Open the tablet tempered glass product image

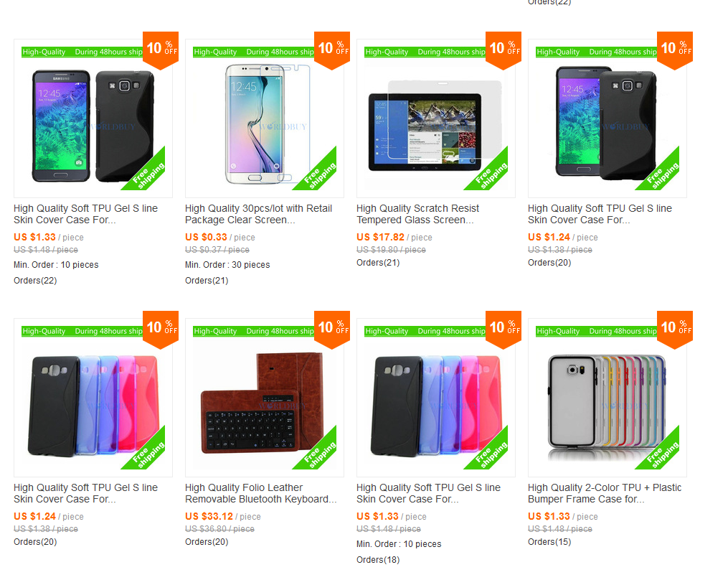435,118
